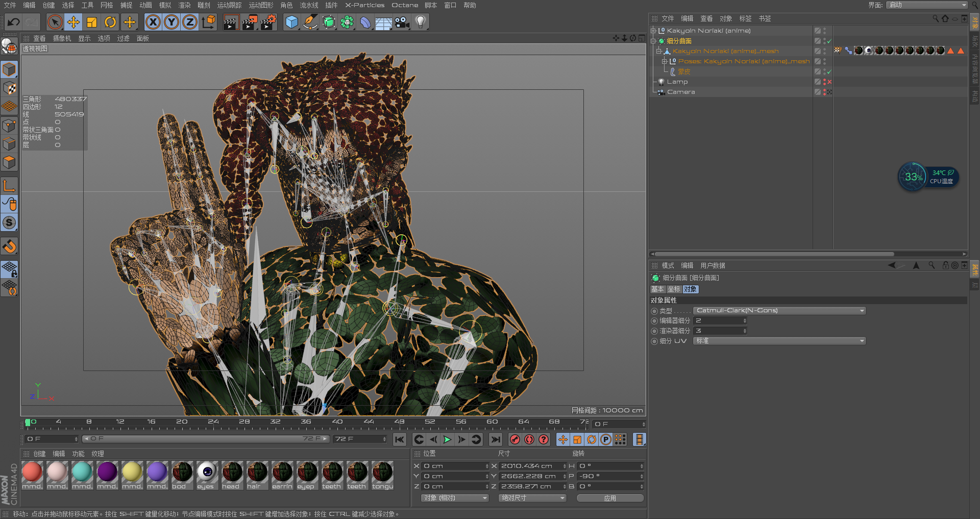980x519 pixels.
Task: Toggle keyframe circle next to 编辑器细分
Action: tap(654, 321)
